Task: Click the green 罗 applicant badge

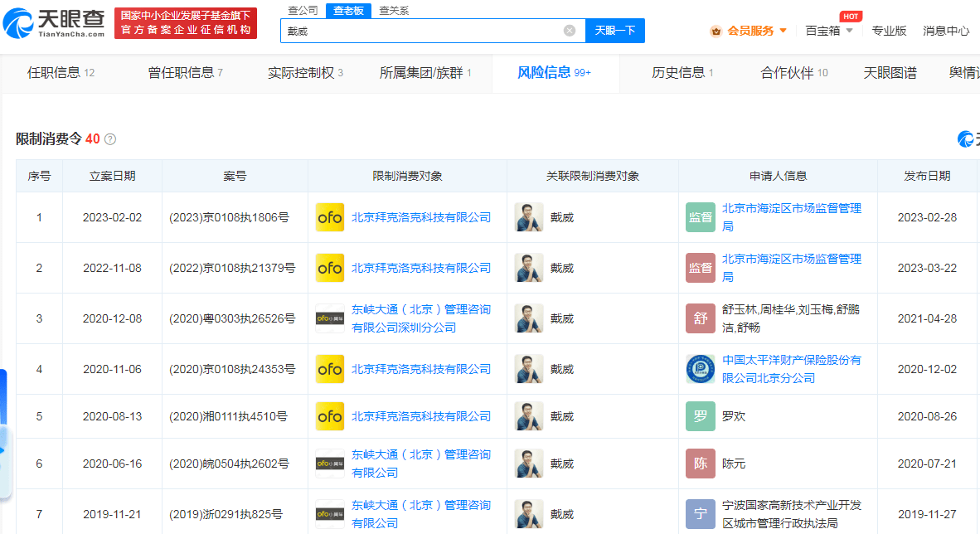Action: [x=700, y=416]
